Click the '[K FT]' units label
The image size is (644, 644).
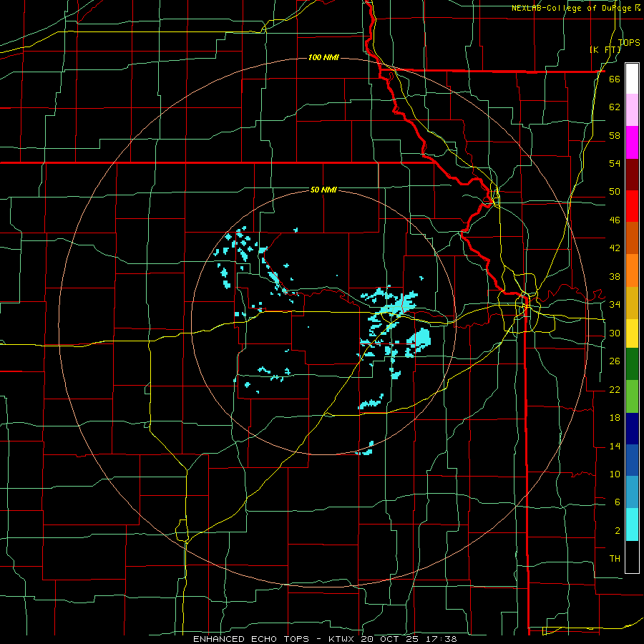coord(605,49)
